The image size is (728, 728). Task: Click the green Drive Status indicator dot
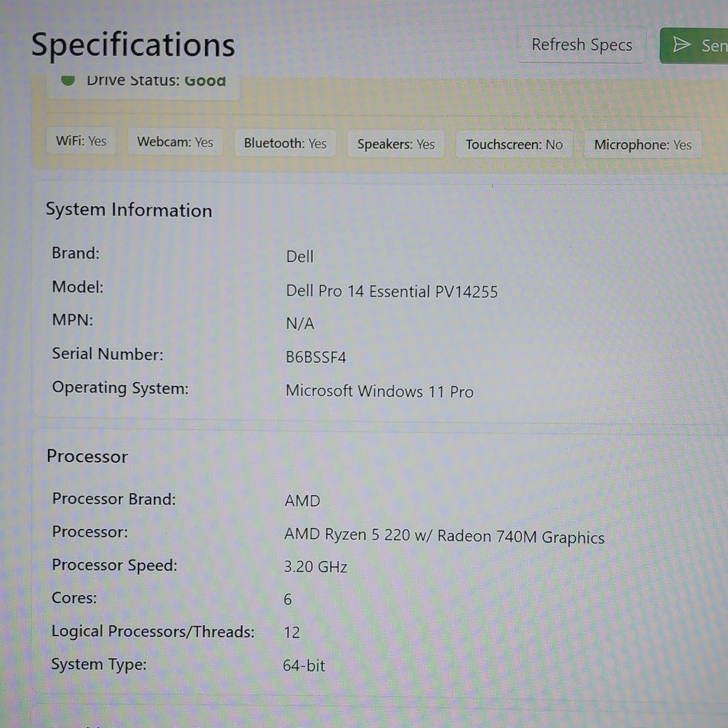[68, 79]
